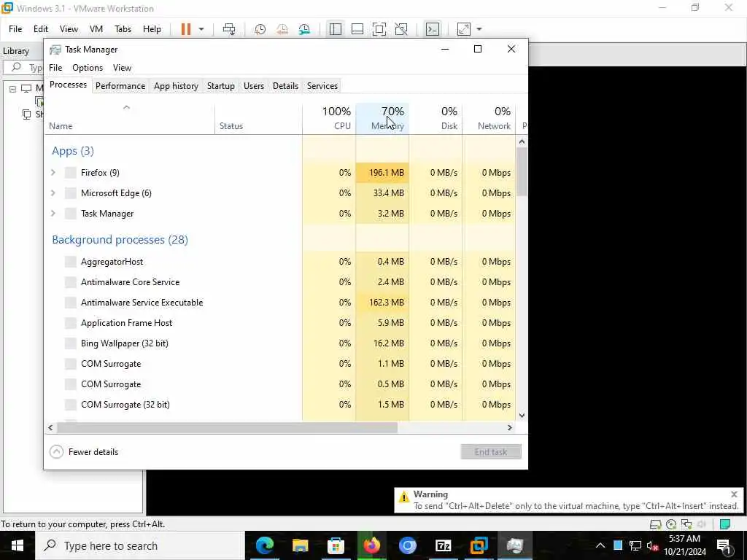747x560 pixels.
Task: Click the sort arrow above the Name column
Action: (126, 108)
